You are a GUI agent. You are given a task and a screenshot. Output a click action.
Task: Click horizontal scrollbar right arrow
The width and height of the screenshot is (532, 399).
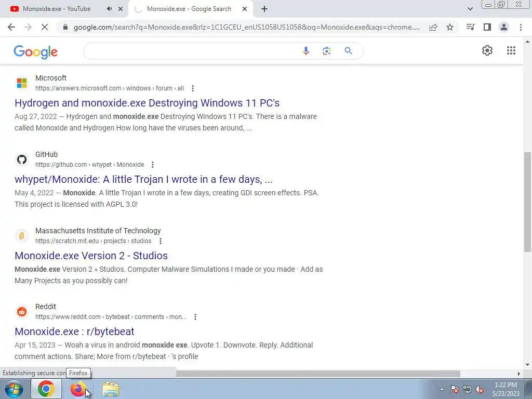tap(519, 374)
